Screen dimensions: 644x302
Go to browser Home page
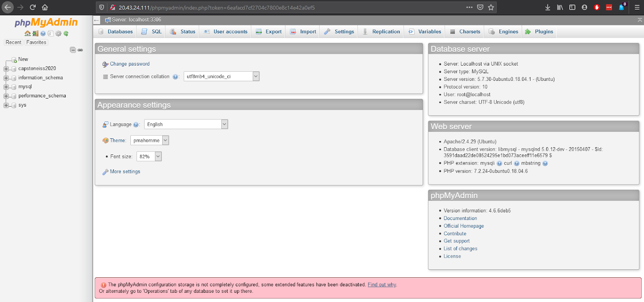coord(45,7)
